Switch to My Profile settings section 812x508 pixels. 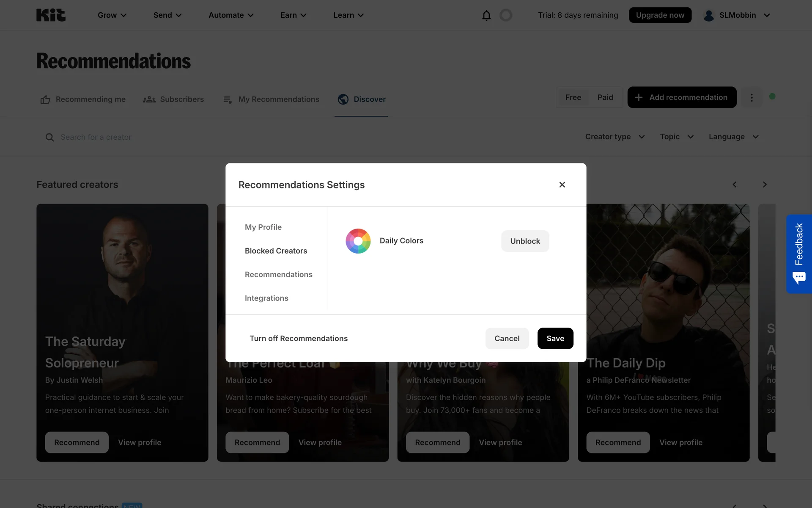click(263, 227)
